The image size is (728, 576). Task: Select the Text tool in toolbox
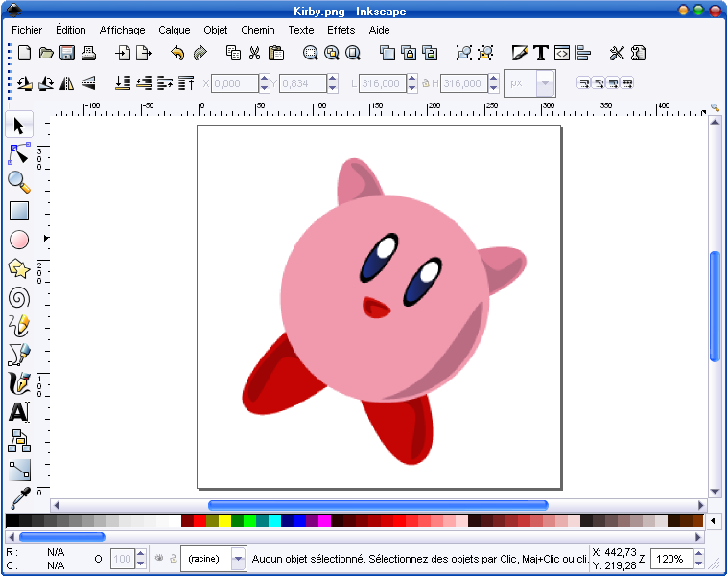(19, 412)
